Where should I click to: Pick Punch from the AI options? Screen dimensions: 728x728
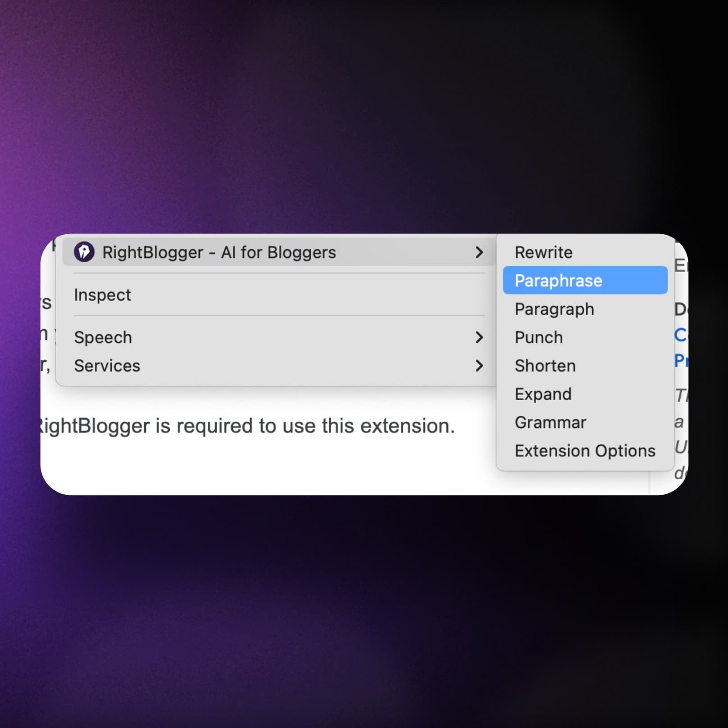(538, 337)
